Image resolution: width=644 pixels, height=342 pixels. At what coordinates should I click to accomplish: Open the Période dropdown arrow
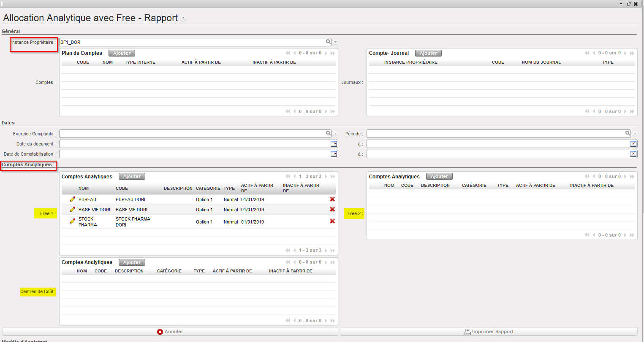tap(635, 134)
